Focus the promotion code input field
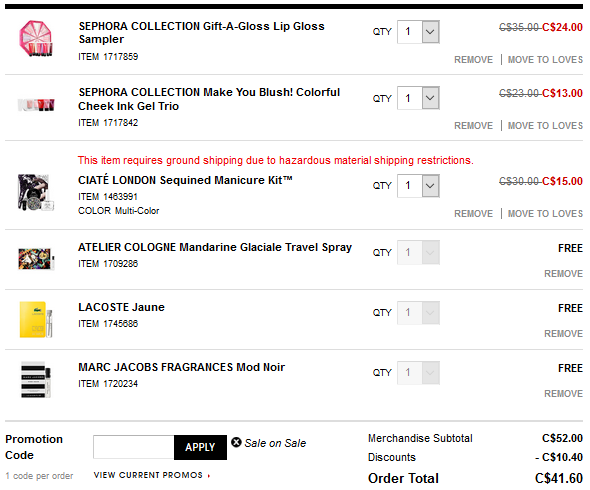Image resolution: width=590 pixels, height=490 pixels. (134, 447)
